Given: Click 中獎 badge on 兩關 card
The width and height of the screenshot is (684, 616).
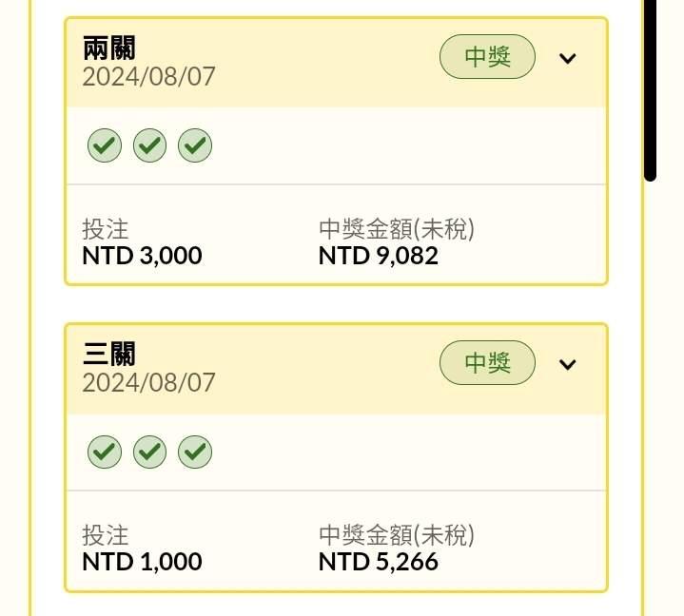Looking at the screenshot, I should 487,57.
